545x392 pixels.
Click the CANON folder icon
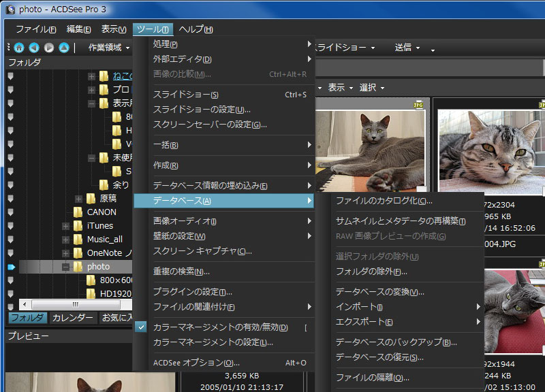[78, 212]
